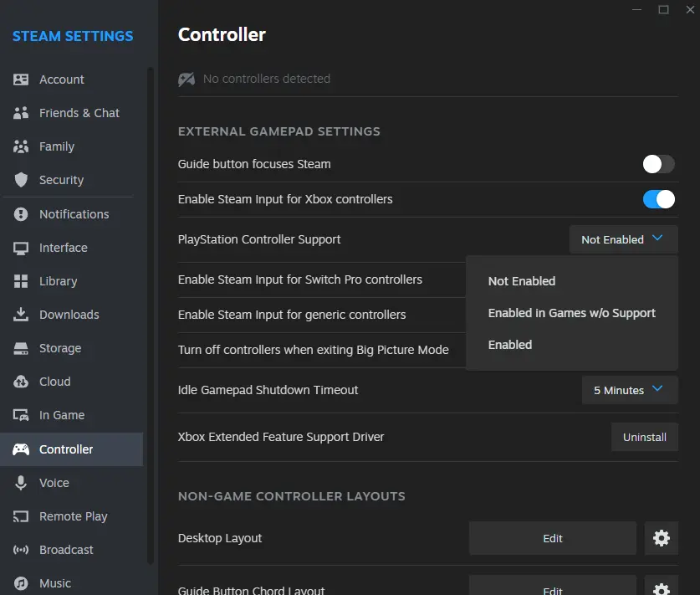
Task: Select Not Enabled in the dropdown list
Action: coord(572,281)
